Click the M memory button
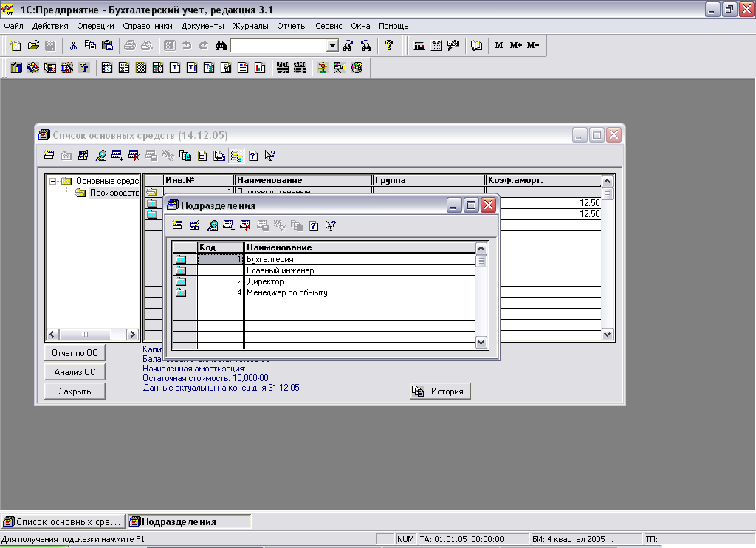The height and width of the screenshot is (548, 756). pos(499,45)
